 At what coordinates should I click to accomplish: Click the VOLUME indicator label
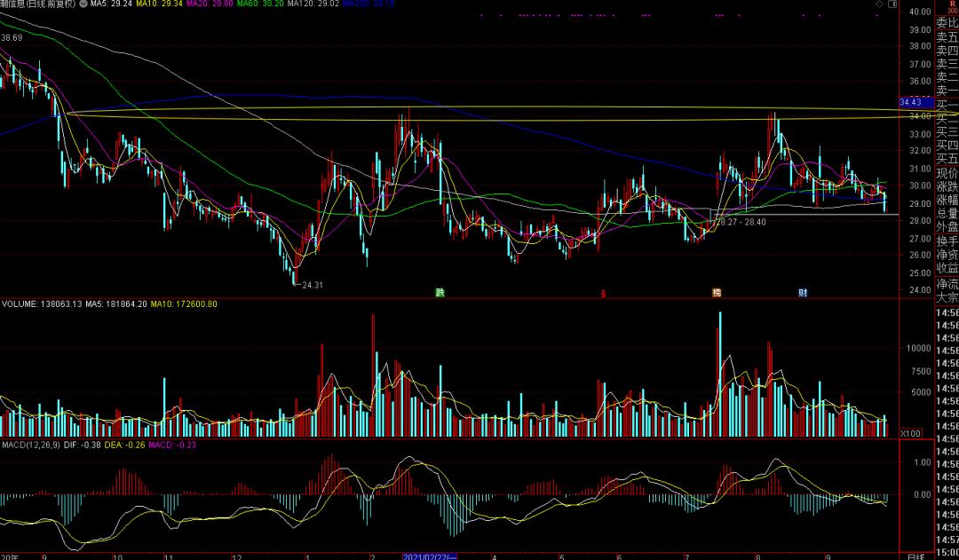18,304
